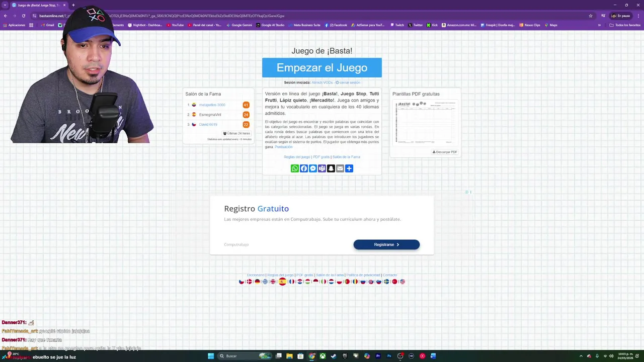
Task: Switch to the German flag language
Action: [x=258, y=282]
